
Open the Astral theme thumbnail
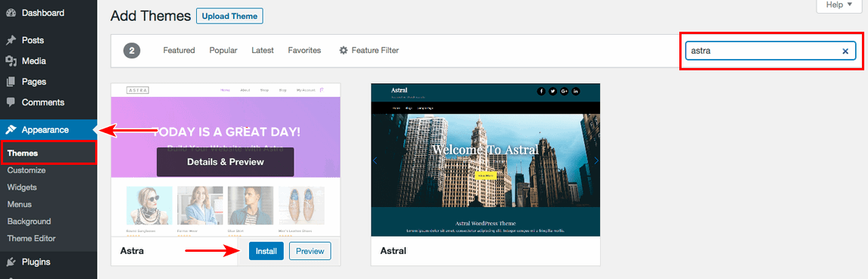point(485,160)
